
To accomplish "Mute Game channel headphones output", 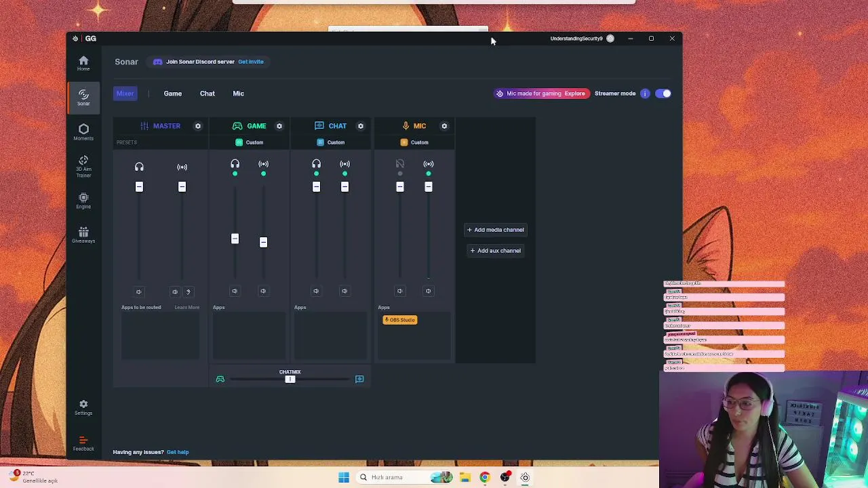I will coord(235,291).
